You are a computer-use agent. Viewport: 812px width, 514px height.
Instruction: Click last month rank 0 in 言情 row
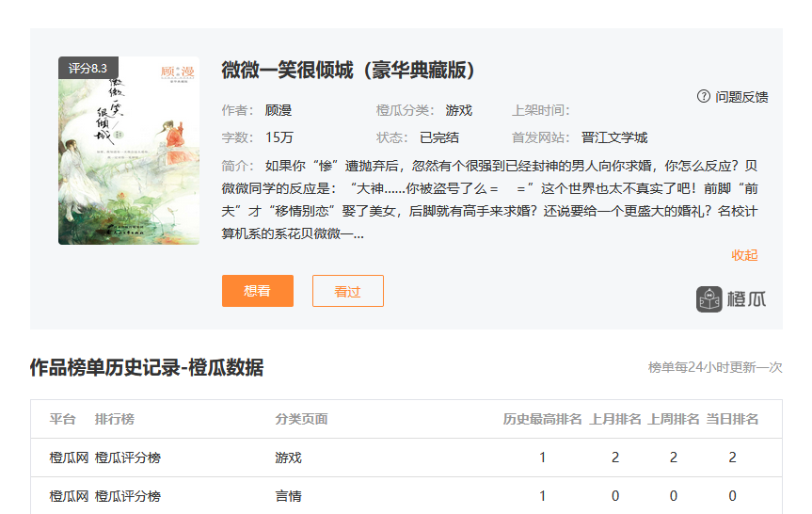coord(615,496)
